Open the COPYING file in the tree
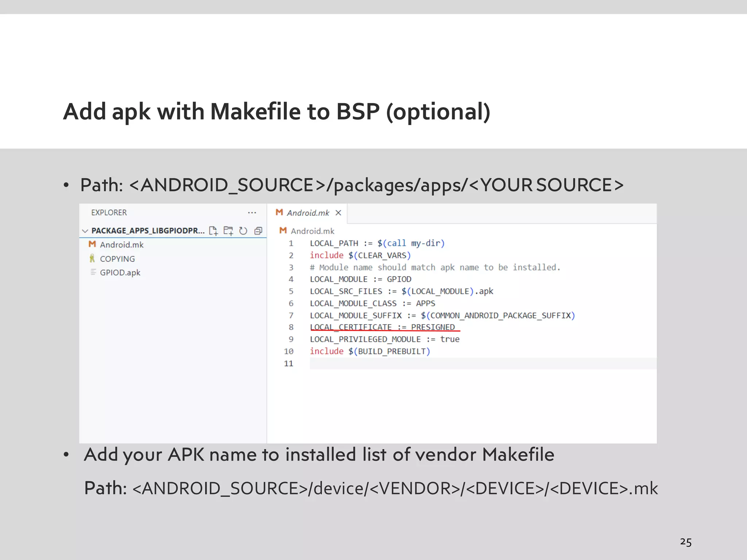747x560 pixels. (x=117, y=259)
